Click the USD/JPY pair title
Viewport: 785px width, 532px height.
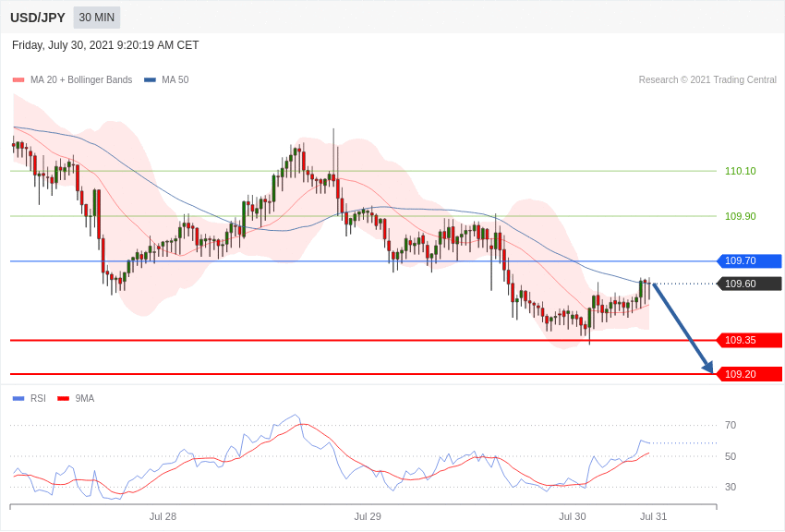pos(38,18)
